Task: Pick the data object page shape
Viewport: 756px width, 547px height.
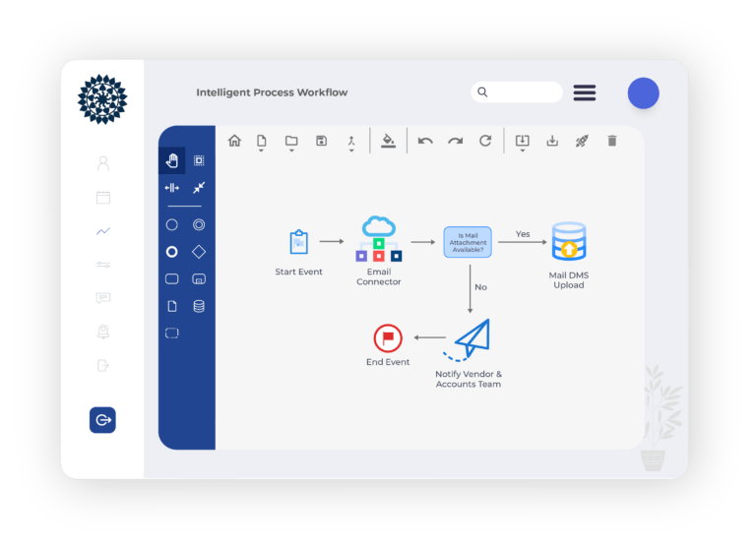Action: pos(172,306)
